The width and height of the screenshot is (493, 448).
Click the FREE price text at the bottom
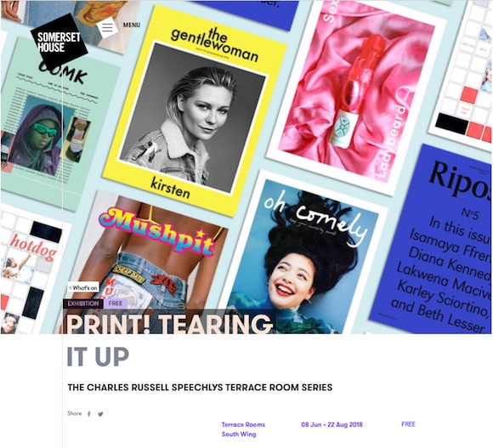408,424
